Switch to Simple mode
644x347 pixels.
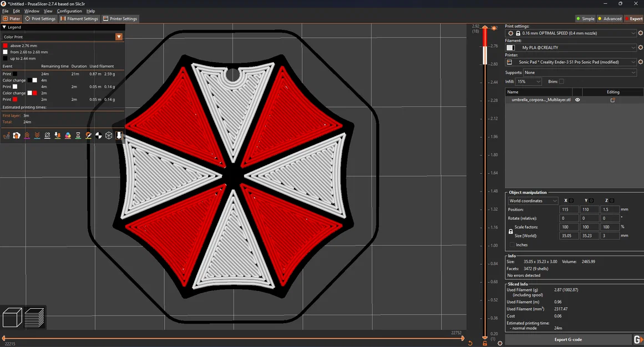(585, 18)
